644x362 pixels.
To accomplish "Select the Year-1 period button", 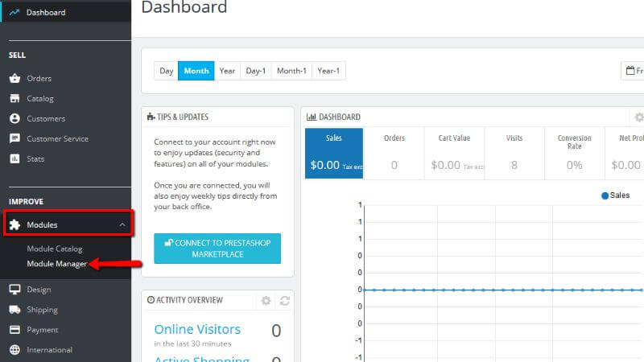I will click(x=328, y=71).
